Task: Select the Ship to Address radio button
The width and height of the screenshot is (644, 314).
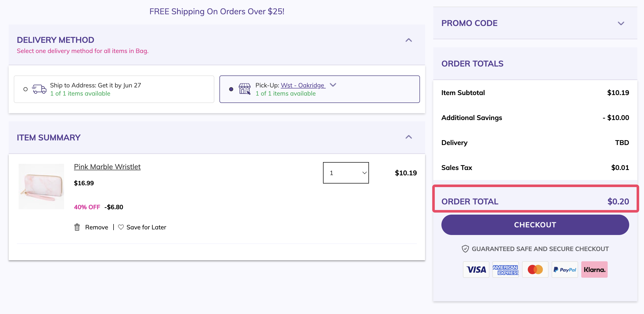Action: [x=26, y=89]
